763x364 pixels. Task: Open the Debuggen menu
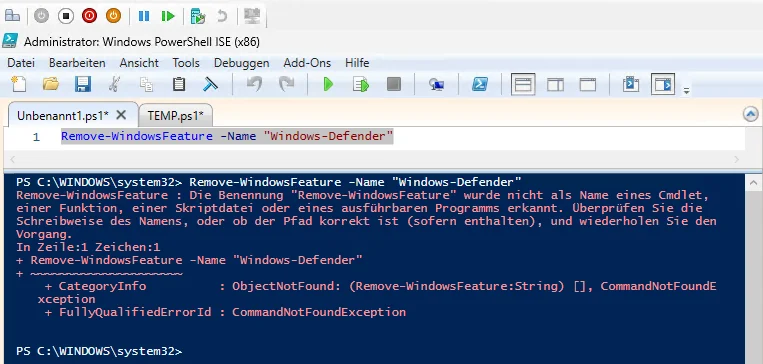point(241,63)
